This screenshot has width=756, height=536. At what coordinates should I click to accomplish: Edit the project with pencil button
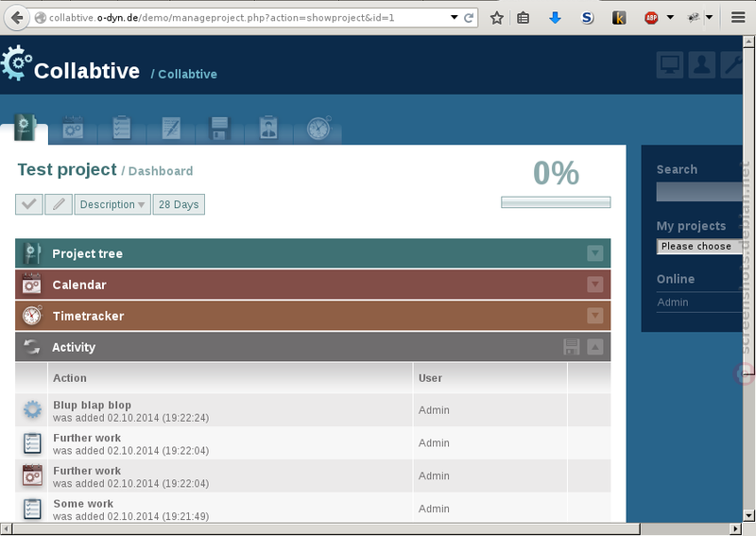tap(59, 204)
